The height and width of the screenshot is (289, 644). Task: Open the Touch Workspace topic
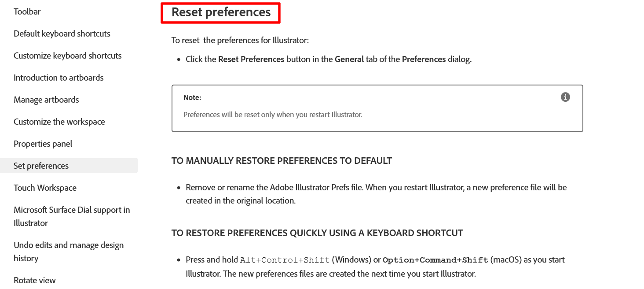[x=45, y=188]
